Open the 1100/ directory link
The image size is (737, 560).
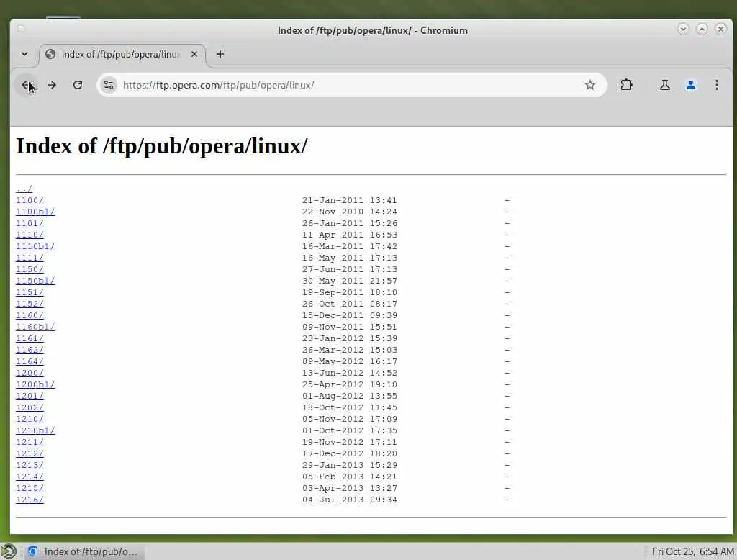click(x=30, y=200)
